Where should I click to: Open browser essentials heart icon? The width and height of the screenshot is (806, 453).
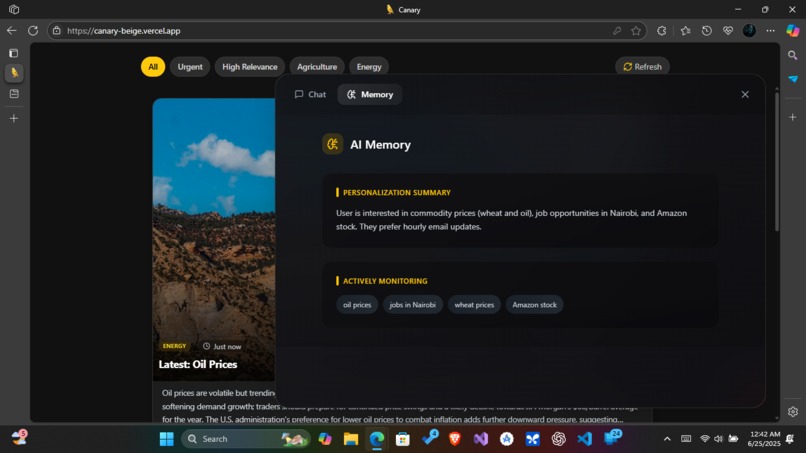(728, 31)
